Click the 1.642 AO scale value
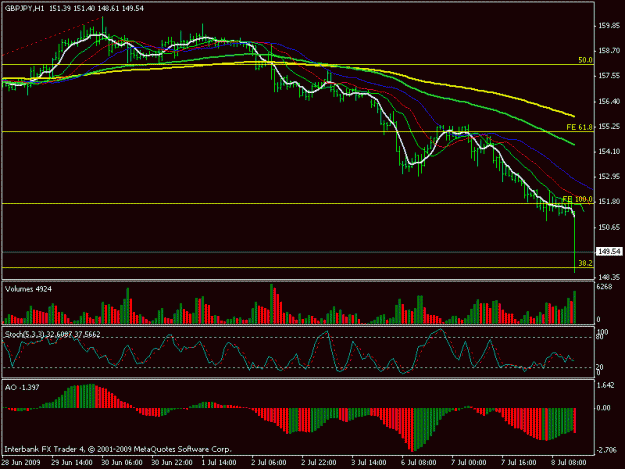The image size is (625, 469). [606, 385]
